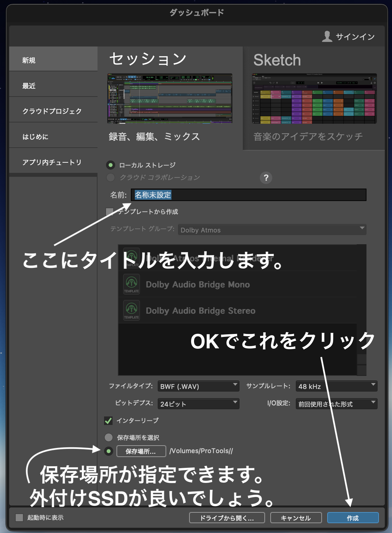
Task: Click the ドライブから開く button
Action: pos(227,518)
